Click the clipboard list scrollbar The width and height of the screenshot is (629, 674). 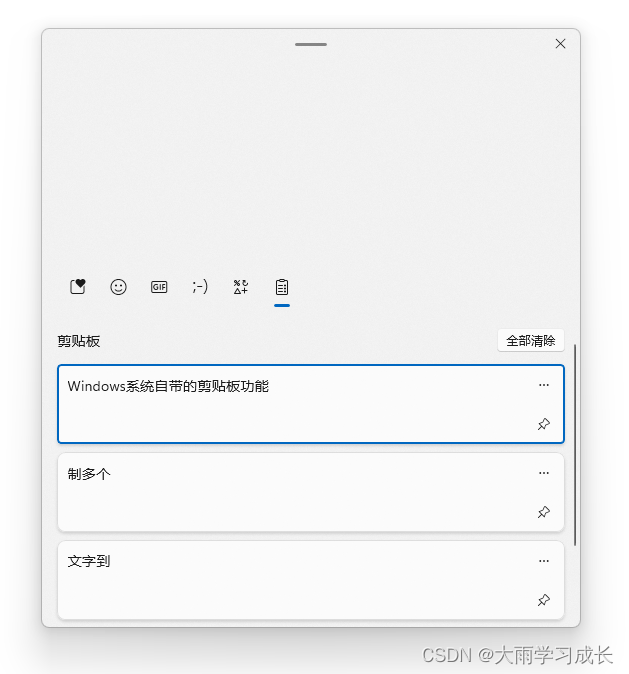pos(575,445)
